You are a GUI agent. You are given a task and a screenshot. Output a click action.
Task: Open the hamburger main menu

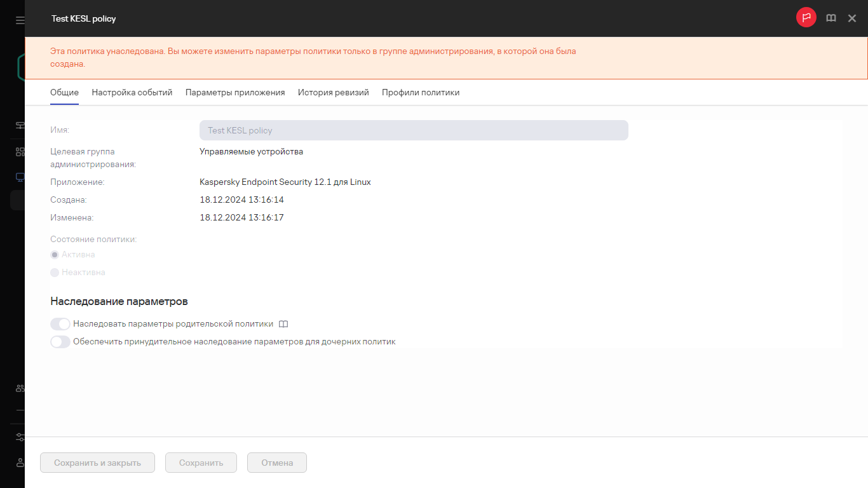(x=20, y=20)
